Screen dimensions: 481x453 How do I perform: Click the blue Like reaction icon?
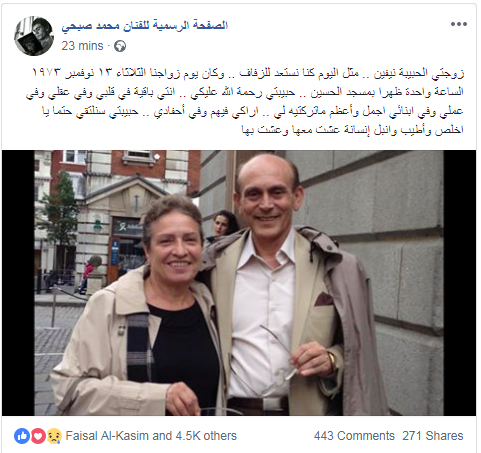tap(22, 436)
